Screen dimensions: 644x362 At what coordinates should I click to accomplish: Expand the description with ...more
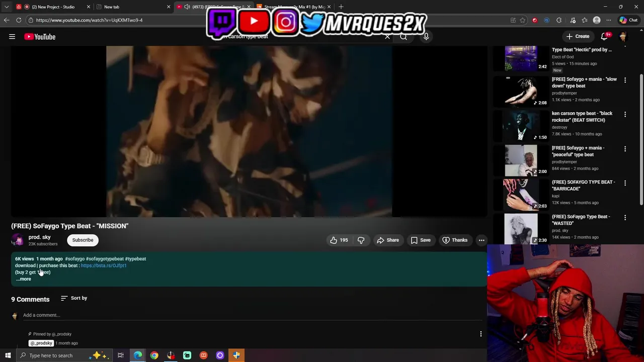(23, 279)
